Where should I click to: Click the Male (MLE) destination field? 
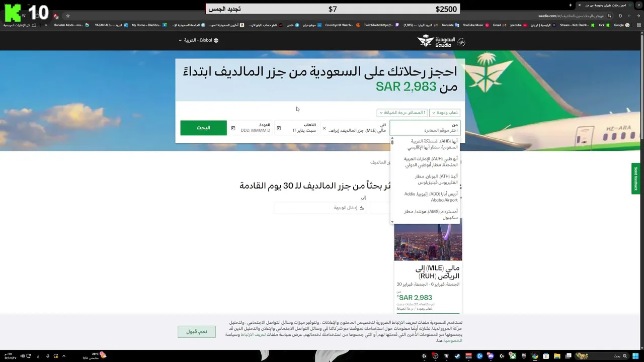[354, 128]
